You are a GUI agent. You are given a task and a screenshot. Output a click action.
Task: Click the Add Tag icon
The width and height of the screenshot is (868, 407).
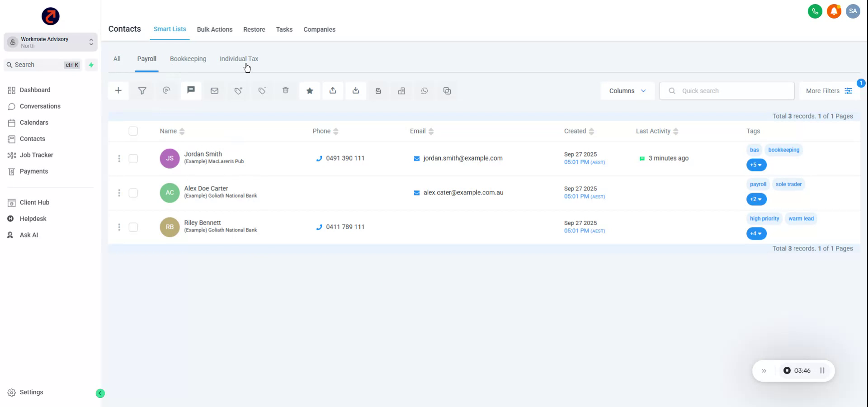coord(238,90)
